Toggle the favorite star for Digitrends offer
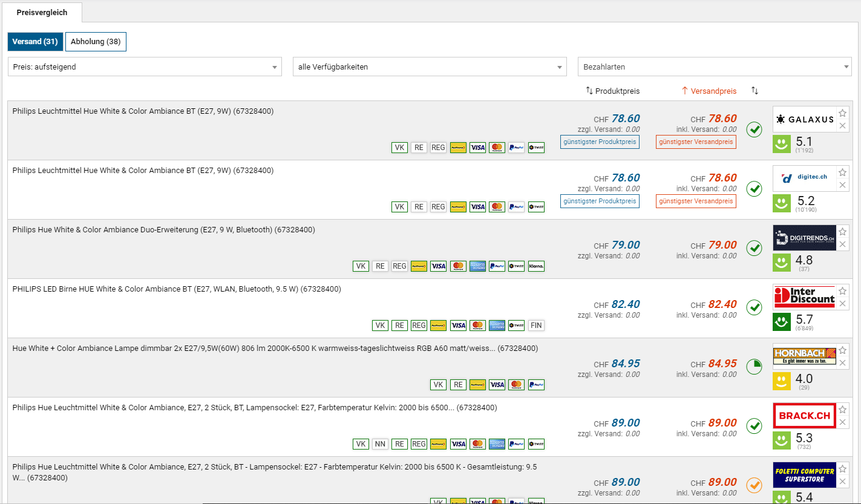Screen dimensions: 861x504 (x=842, y=232)
